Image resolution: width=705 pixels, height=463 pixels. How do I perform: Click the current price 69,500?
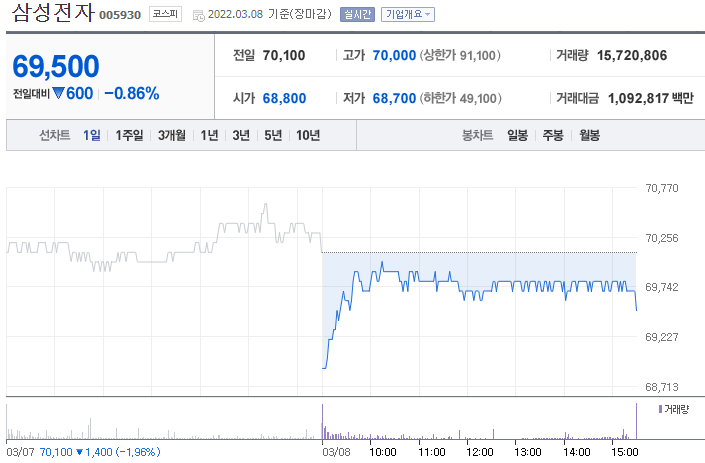pos(56,66)
